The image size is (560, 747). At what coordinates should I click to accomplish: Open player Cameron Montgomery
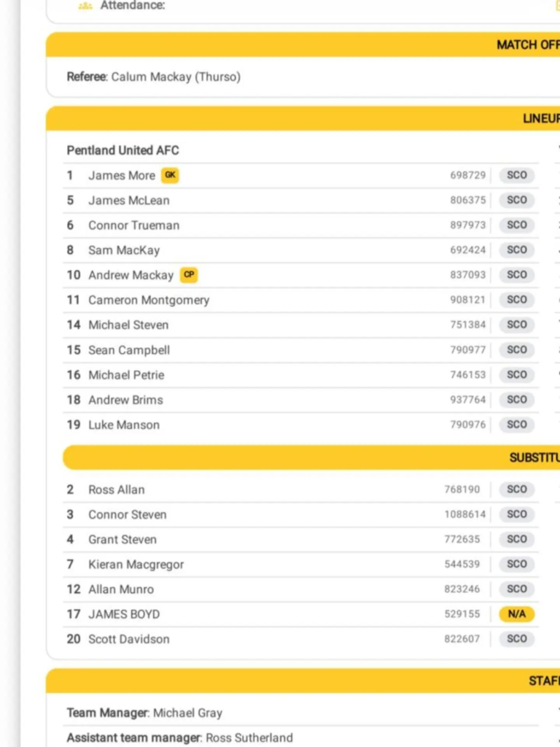pos(149,300)
